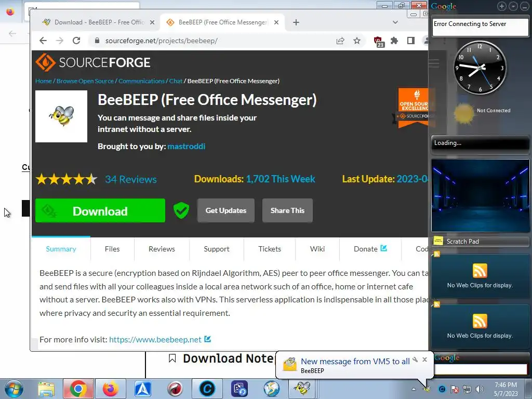Open the Home breadcrumb link
Image resolution: width=532 pixels, height=399 pixels.
point(44,81)
